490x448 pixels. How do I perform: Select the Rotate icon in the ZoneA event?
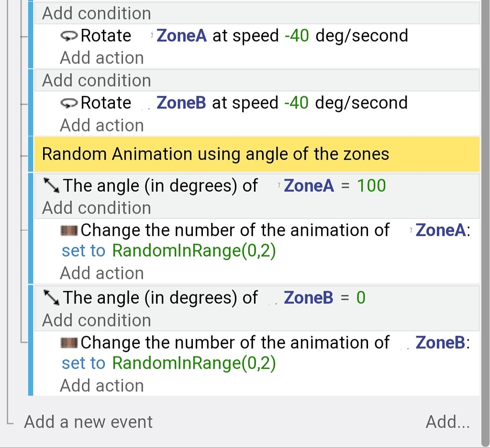point(70,35)
